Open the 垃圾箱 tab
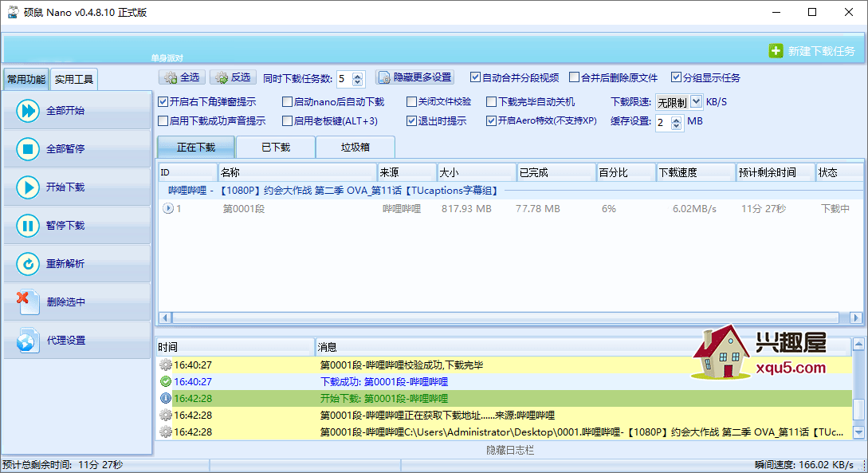Screen dimensions: 868x473 coord(355,148)
